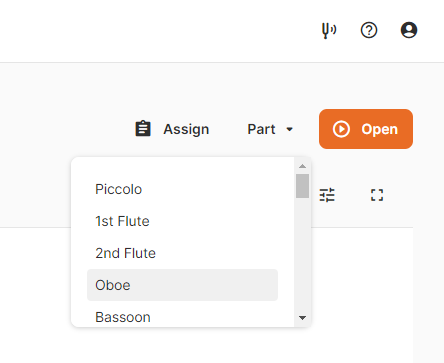Click the Part dropdown caret arrow
The height and width of the screenshot is (363, 444).
pos(289,129)
